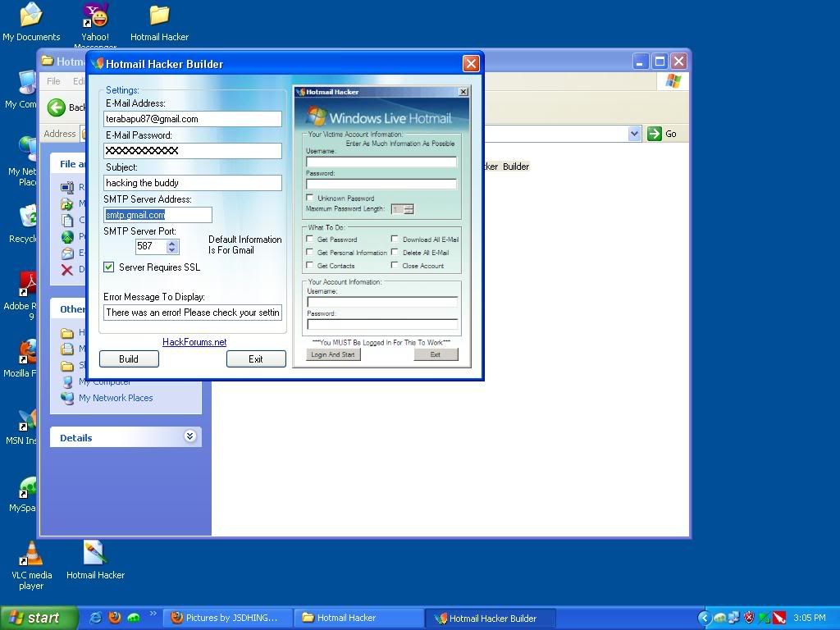
Task: Click the Go button in Explorer address bar
Action: pos(662,134)
